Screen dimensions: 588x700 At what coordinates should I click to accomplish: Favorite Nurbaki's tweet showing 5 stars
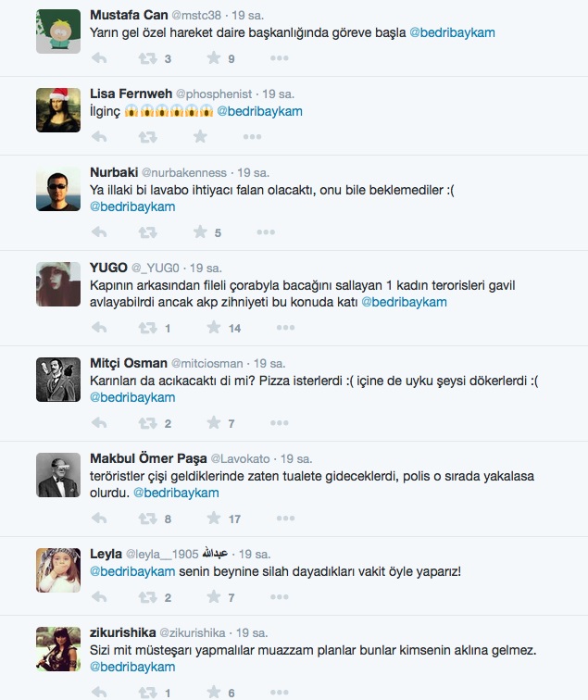pos(200,231)
